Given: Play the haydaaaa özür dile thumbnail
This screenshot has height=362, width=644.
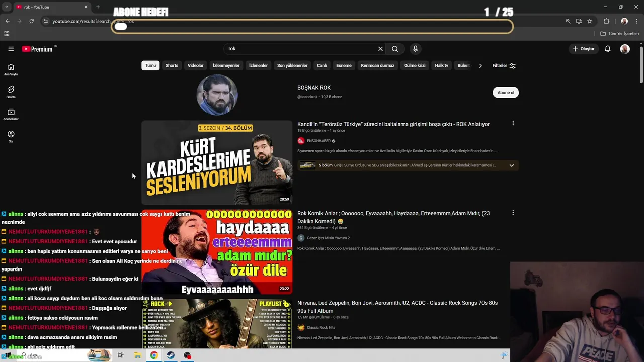Looking at the screenshot, I should tap(217, 252).
